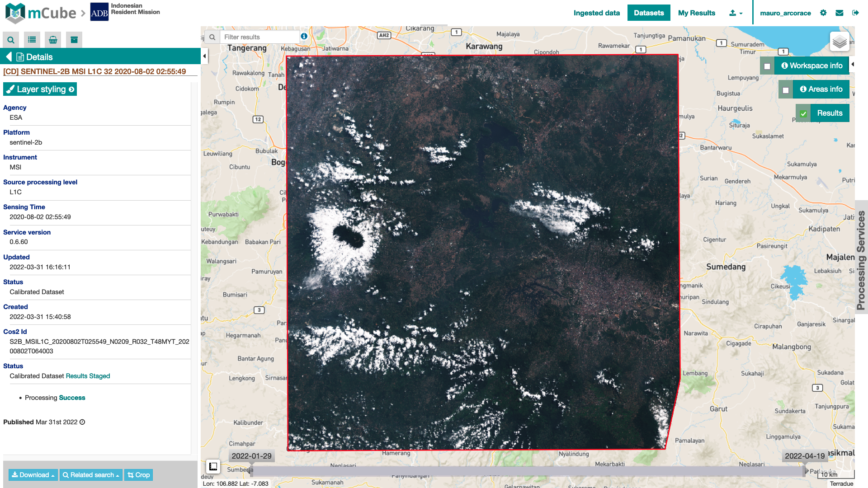The image size is (868, 488).
Task: Open the shopping basket icon
Action: click(53, 40)
